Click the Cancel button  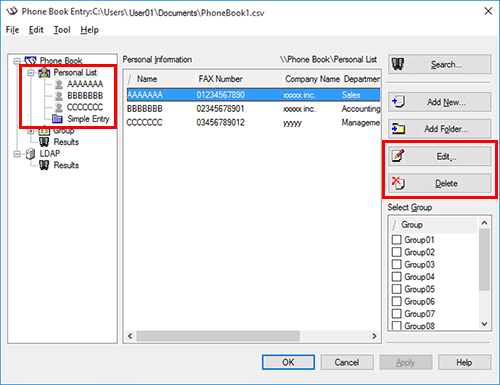347,362
